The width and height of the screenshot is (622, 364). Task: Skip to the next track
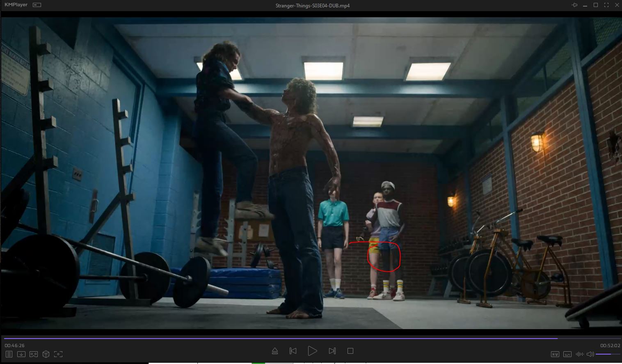(332, 351)
